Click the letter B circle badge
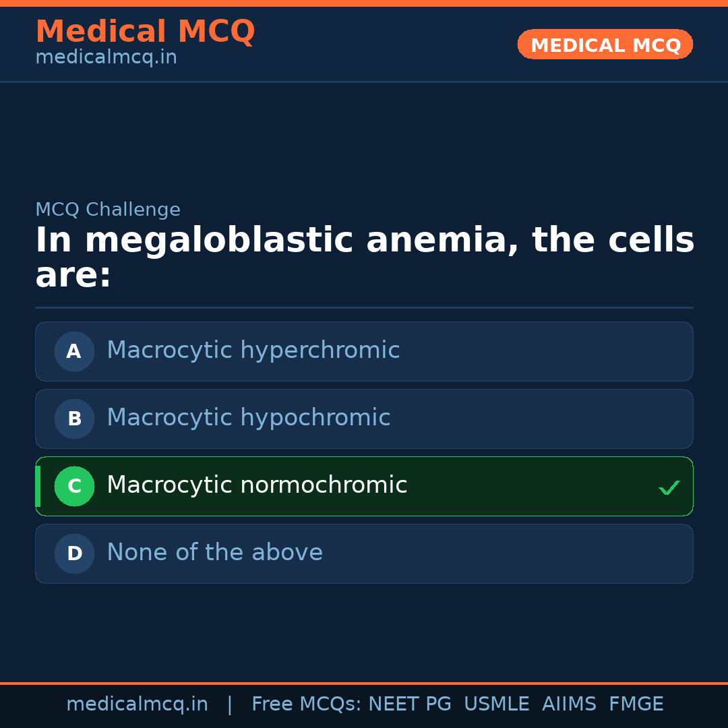 point(74,419)
